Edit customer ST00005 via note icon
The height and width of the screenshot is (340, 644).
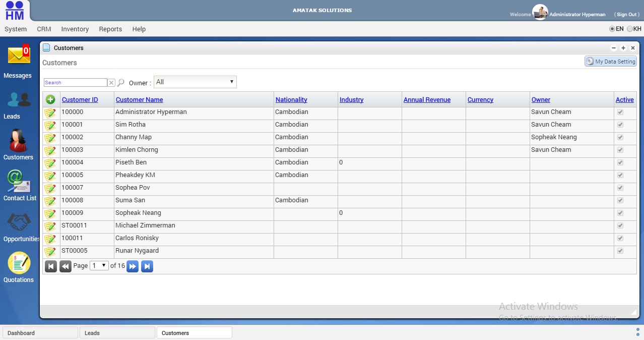50,251
